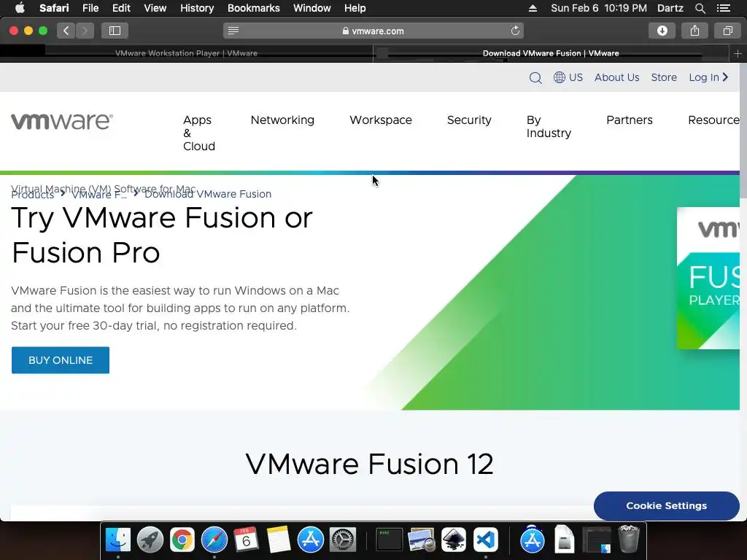Open Visual Studio Code from the Dock
This screenshot has width=747, height=560.
pyautogui.click(x=486, y=540)
